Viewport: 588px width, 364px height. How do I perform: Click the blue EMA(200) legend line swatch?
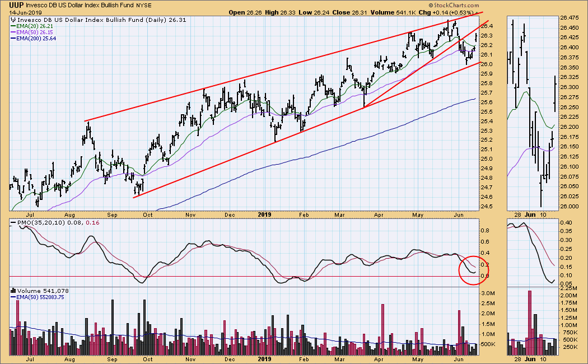pyautogui.click(x=13, y=39)
